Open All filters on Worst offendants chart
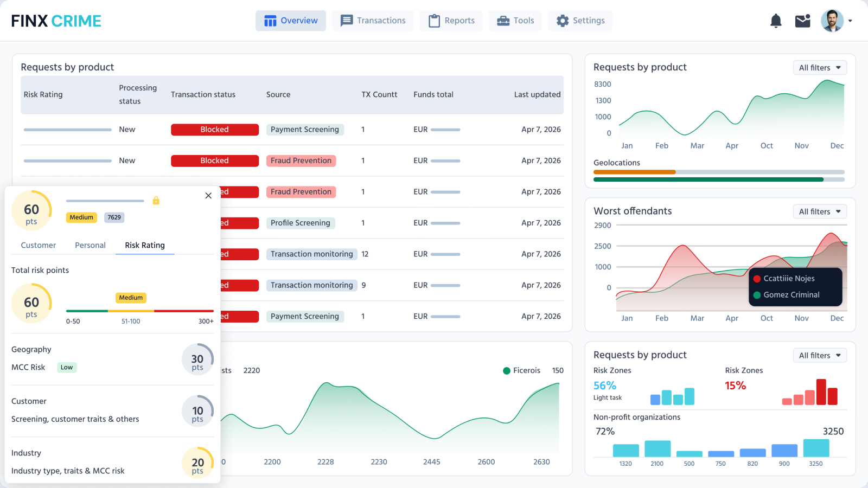The height and width of the screenshot is (488, 868). [x=820, y=211]
